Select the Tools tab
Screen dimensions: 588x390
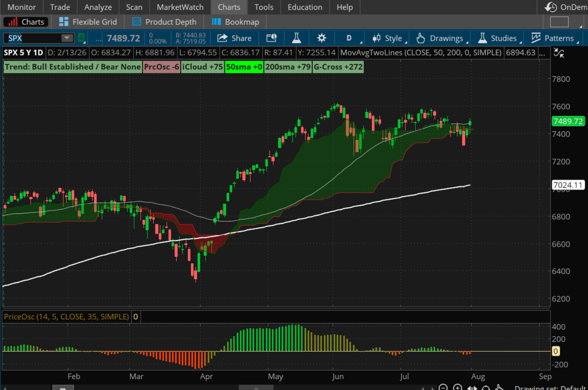[x=264, y=7]
